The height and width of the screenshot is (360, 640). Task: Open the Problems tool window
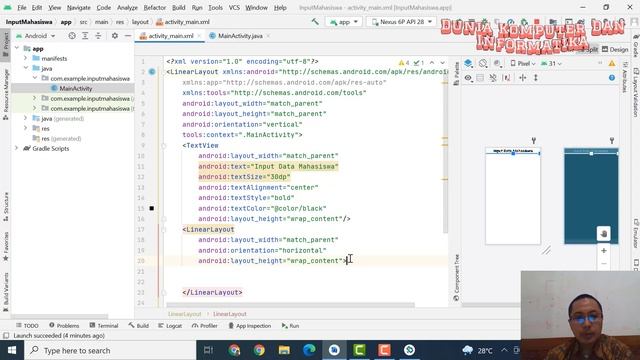(x=64, y=326)
